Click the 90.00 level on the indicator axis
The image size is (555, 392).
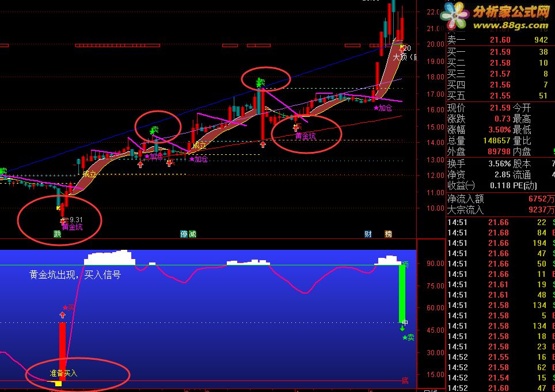[x=435, y=264]
